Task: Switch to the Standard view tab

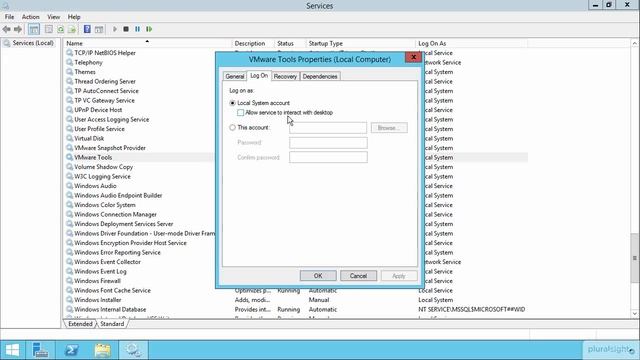Action: click(112, 324)
